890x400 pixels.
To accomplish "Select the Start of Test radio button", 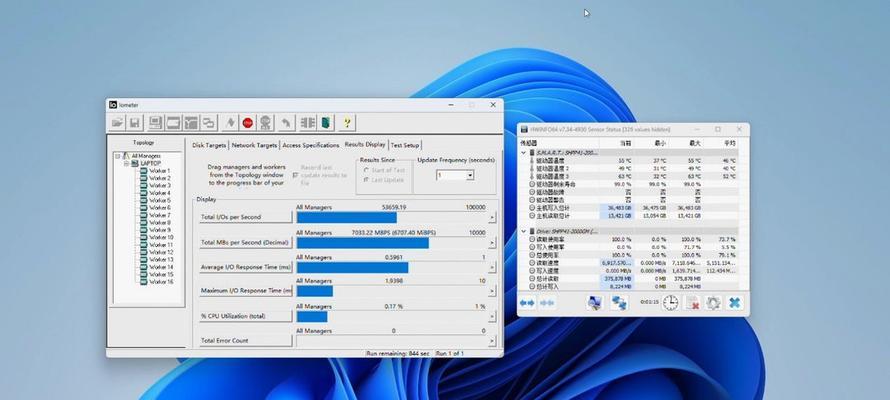I will pyautogui.click(x=366, y=170).
